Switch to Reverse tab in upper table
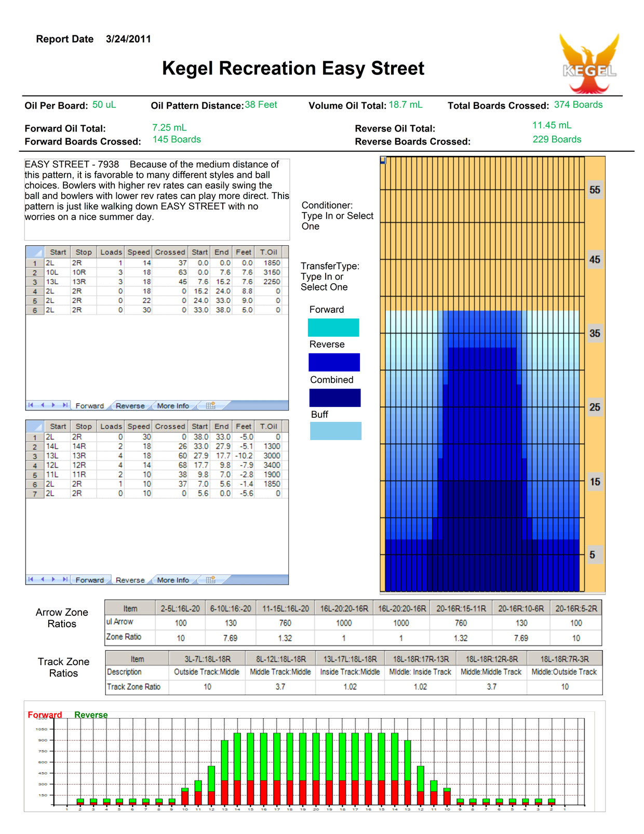The height and width of the screenshot is (834, 644). (x=130, y=406)
